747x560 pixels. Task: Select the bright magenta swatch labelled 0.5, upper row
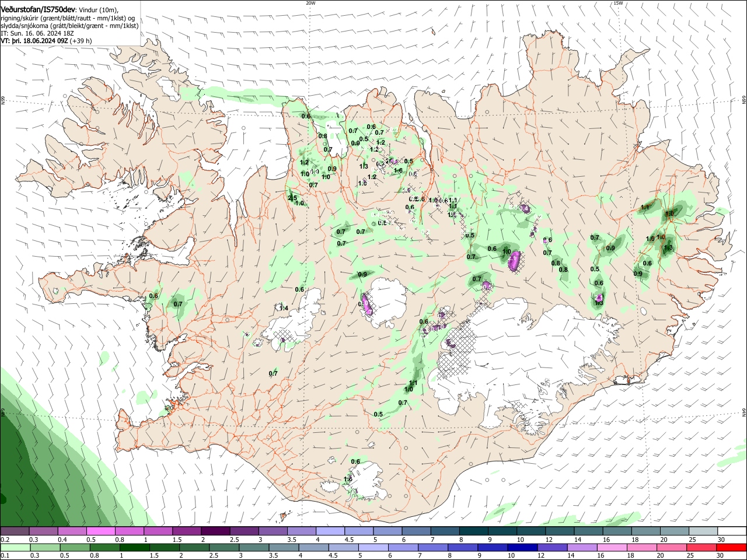click(100, 531)
